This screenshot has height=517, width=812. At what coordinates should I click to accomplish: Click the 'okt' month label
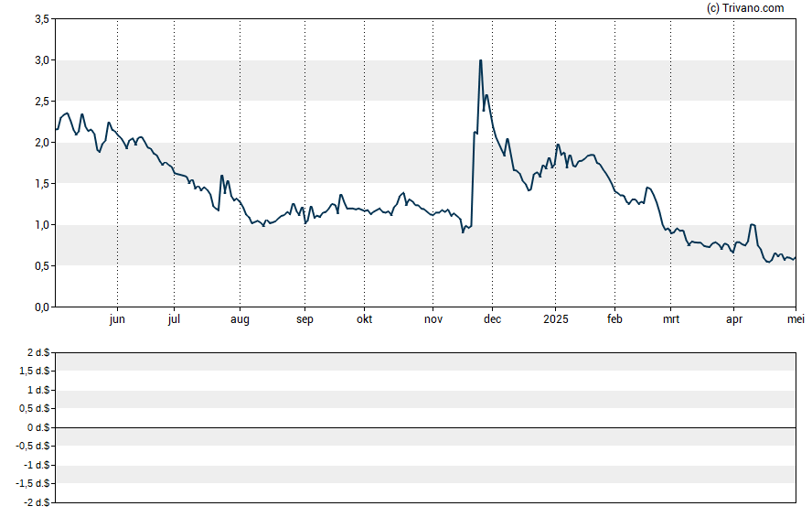[x=365, y=319]
